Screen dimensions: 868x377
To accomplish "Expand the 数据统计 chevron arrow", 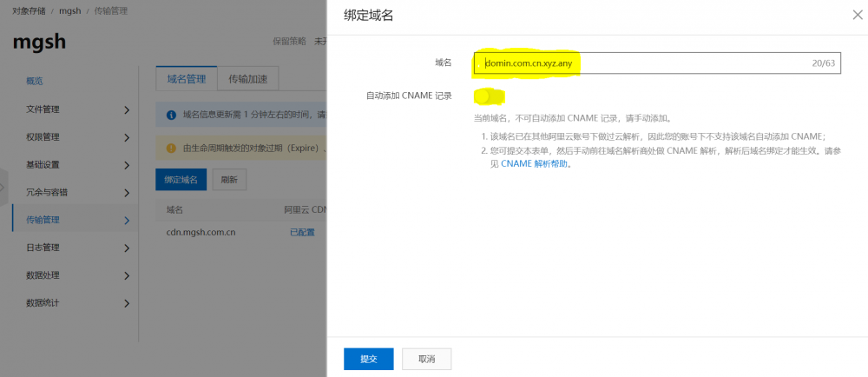I will [x=127, y=303].
